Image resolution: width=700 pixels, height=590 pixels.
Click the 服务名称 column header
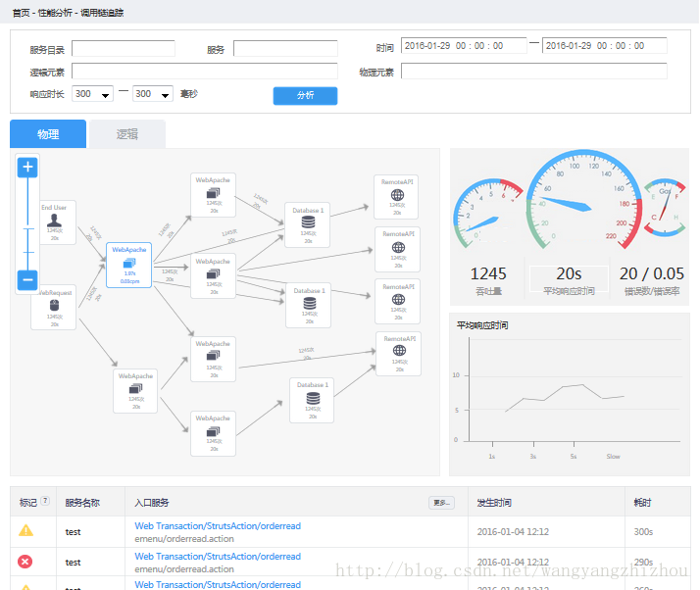point(82,503)
